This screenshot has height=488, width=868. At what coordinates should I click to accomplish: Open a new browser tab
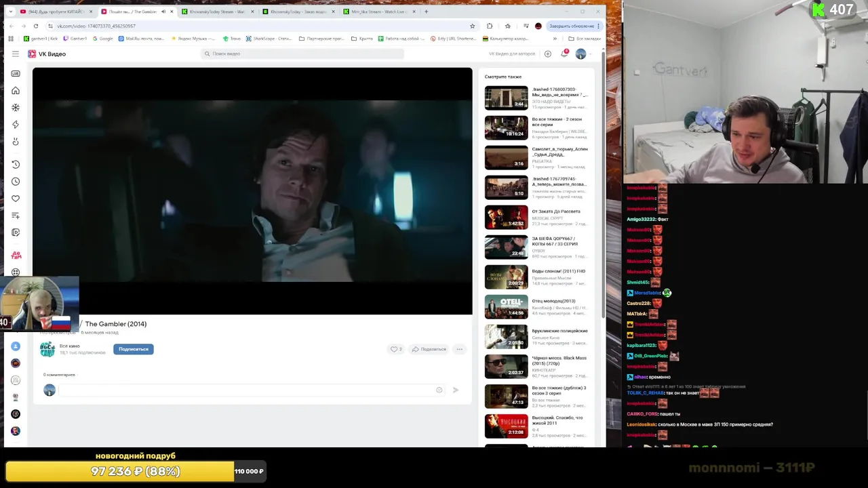coord(427,12)
